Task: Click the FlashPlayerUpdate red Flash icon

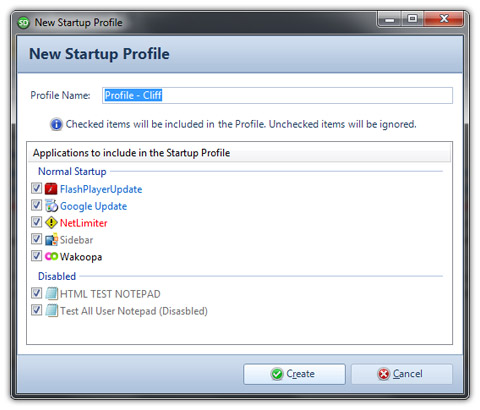Action: pyautogui.click(x=51, y=189)
